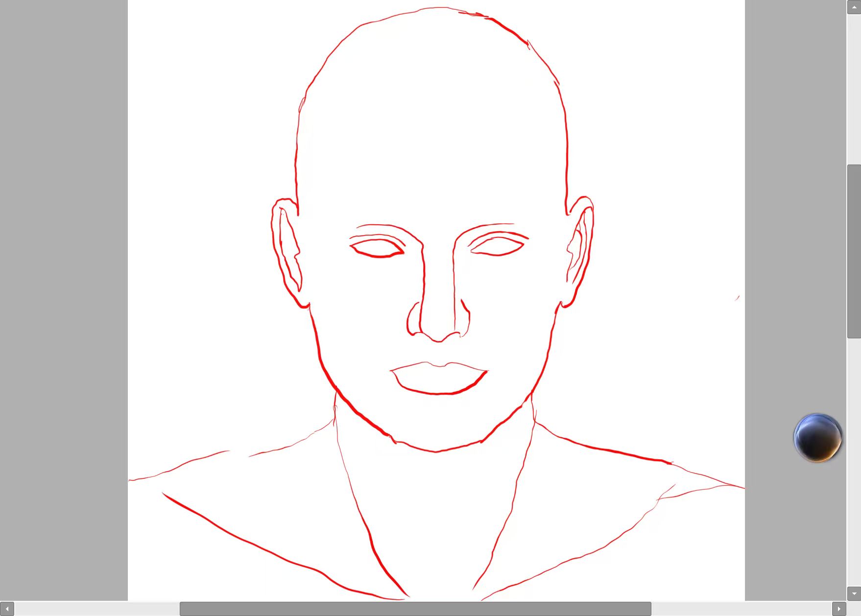Click horizontal scrollbar track right of thumb

point(741,609)
